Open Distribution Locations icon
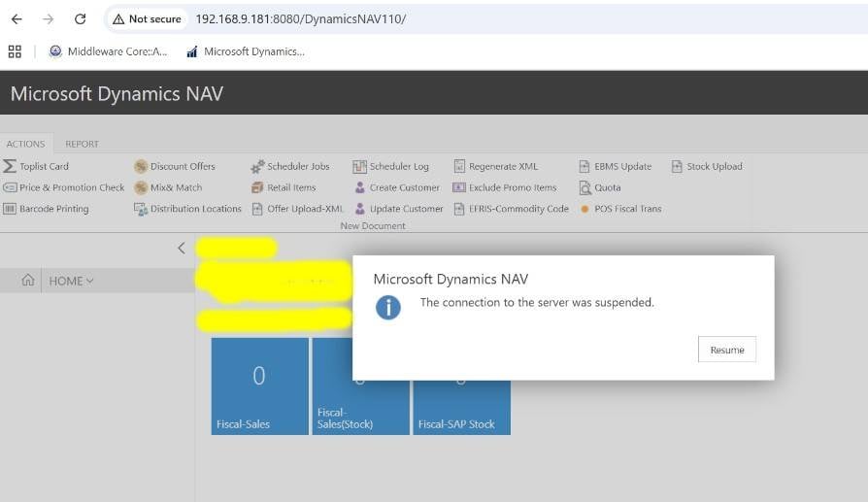Screen dimensions: 868x502 (141, 209)
